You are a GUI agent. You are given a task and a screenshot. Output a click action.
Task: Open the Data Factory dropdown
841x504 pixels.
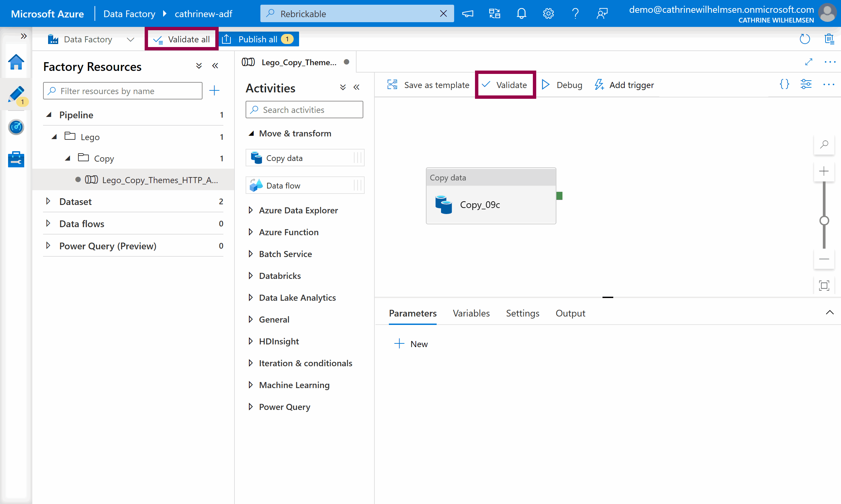pyautogui.click(x=130, y=39)
